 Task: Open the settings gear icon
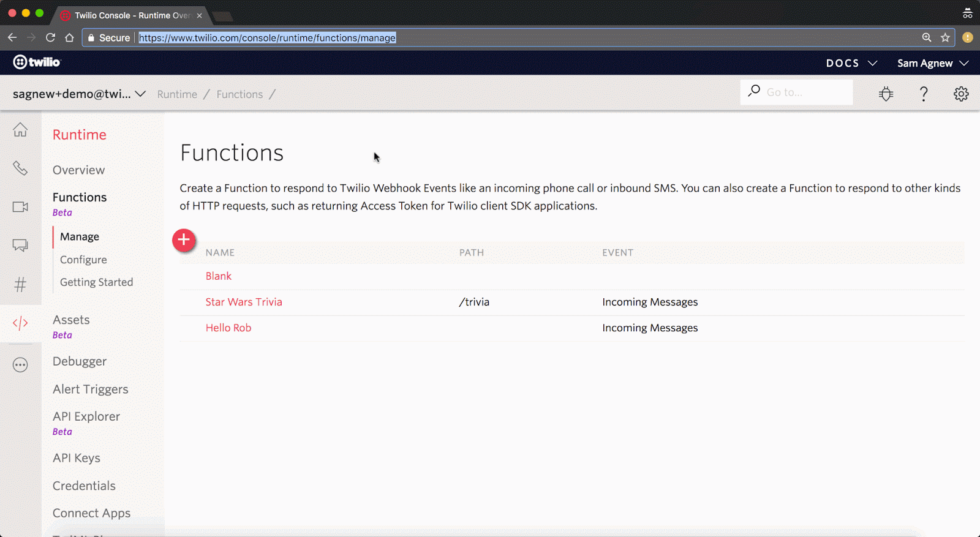pos(961,94)
